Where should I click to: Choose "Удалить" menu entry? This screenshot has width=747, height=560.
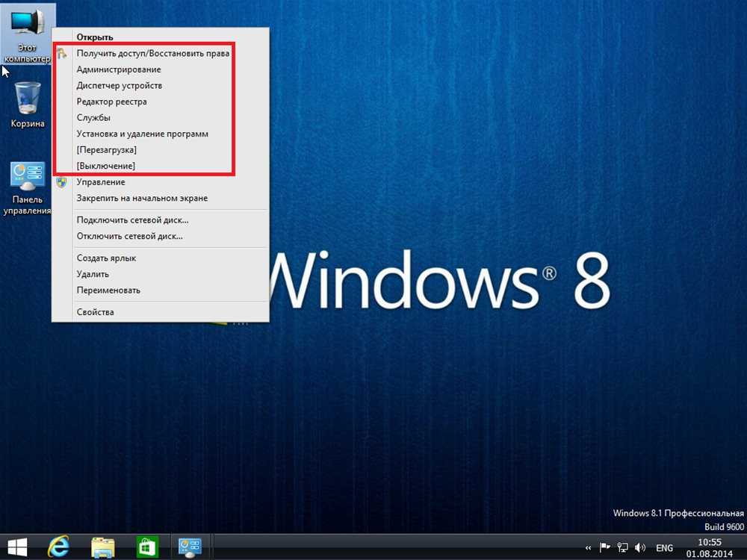point(161,274)
